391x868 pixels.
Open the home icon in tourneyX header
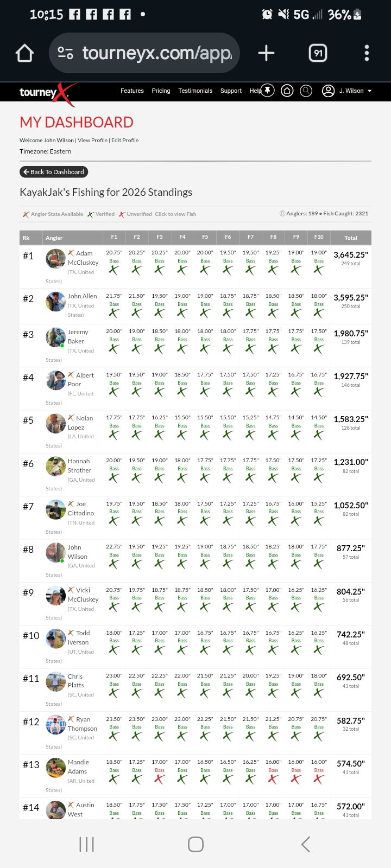coord(287,91)
